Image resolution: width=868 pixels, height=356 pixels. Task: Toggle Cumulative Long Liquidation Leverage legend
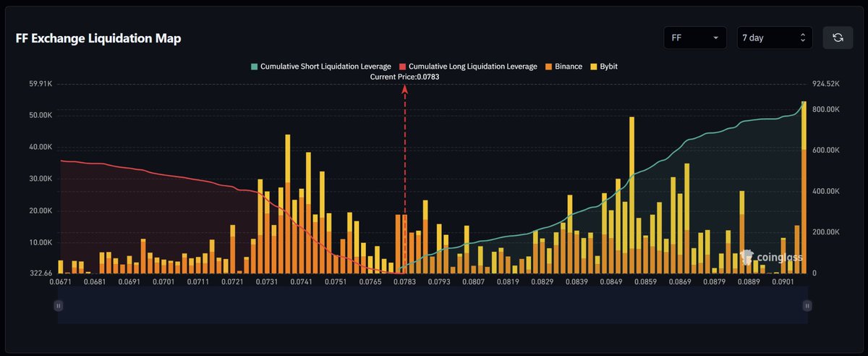[469, 67]
